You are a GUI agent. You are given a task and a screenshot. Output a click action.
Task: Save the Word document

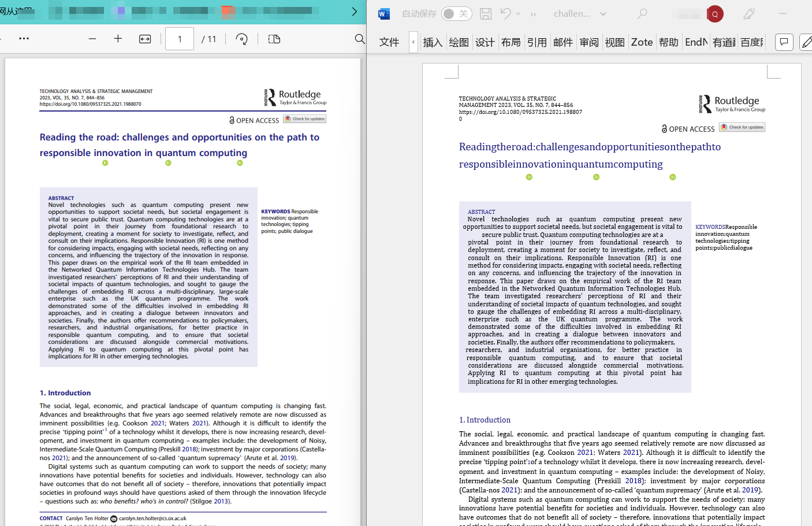point(486,14)
